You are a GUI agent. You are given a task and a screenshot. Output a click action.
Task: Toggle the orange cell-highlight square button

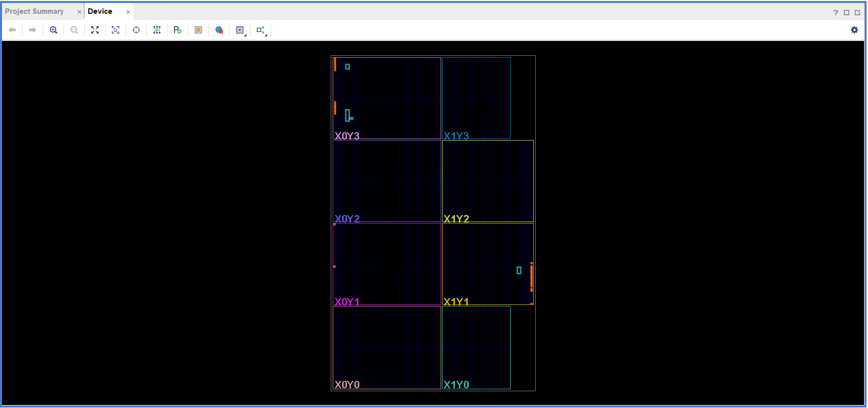point(198,30)
